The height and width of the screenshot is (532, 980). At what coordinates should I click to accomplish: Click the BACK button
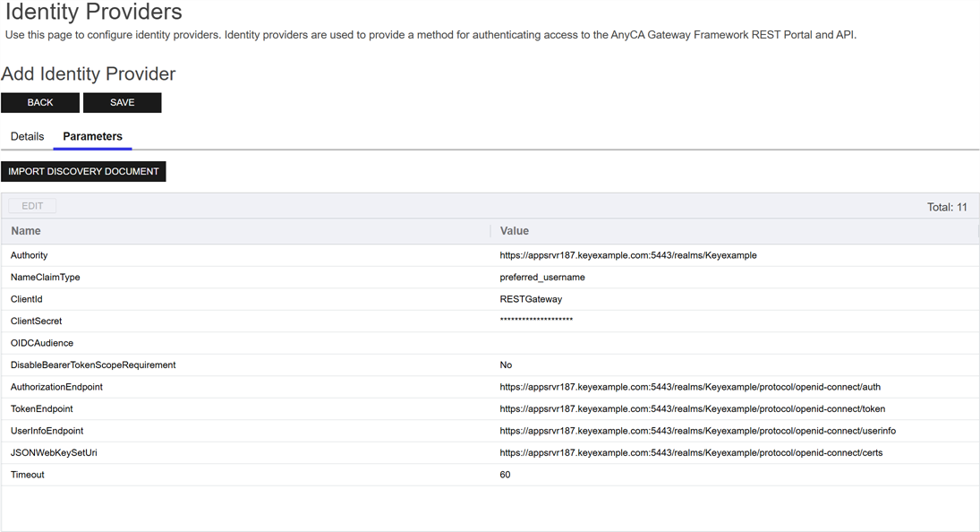click(x=40, y=103)
